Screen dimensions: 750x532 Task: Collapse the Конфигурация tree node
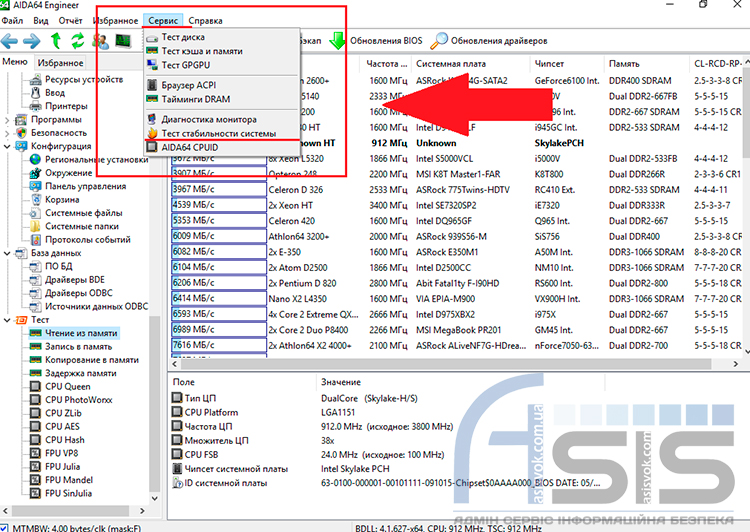(x=7, y=146)
